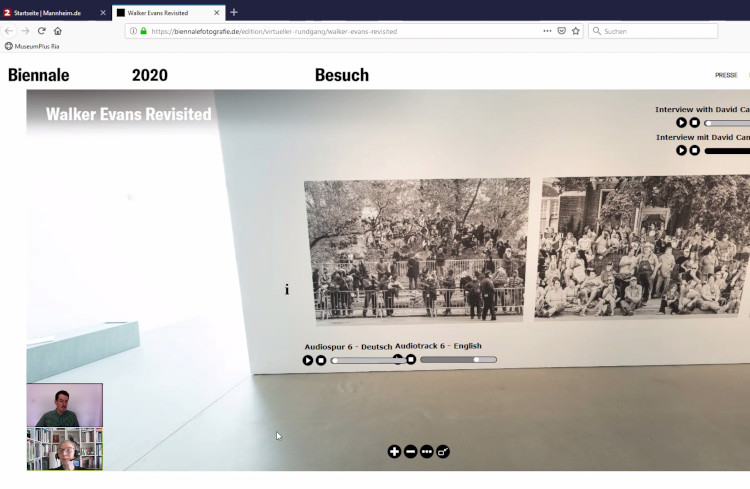Go to the browser home page
The width and height of the screenshot is (750, 489).
(x=58, y=31)
